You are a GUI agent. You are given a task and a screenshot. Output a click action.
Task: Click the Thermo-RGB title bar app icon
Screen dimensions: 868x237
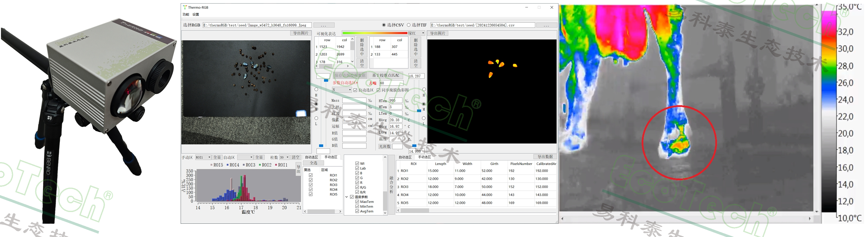click(x=185, y=7)
